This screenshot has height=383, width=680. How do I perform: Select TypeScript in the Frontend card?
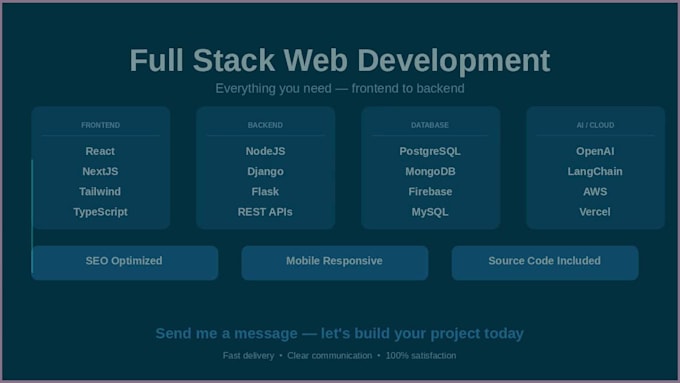pos(100,212)
